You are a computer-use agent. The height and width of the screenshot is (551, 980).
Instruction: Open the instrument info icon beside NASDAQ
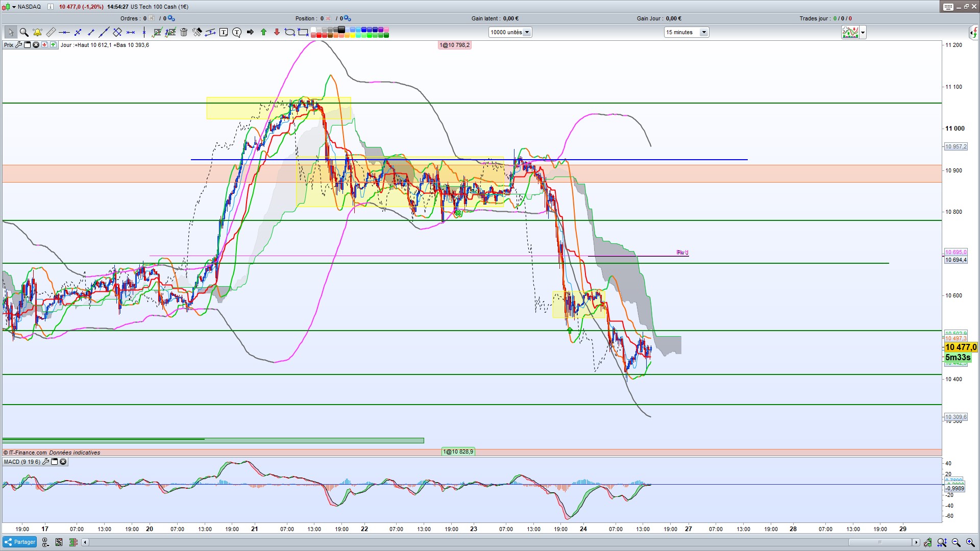coord(50,7)
